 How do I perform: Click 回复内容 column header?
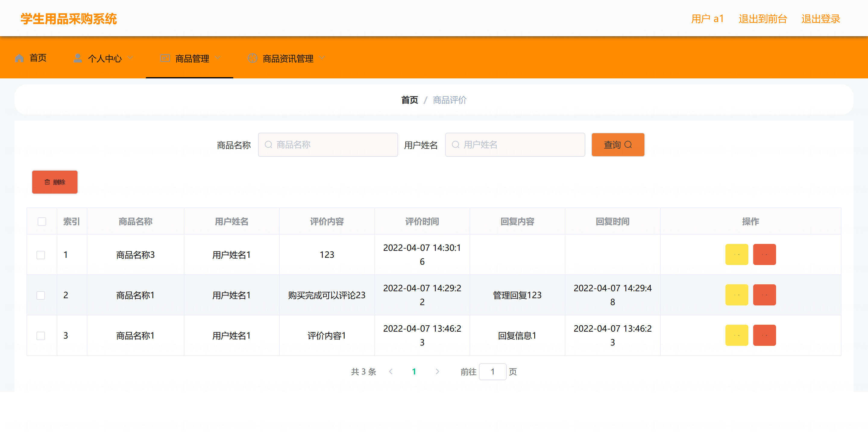517,222
